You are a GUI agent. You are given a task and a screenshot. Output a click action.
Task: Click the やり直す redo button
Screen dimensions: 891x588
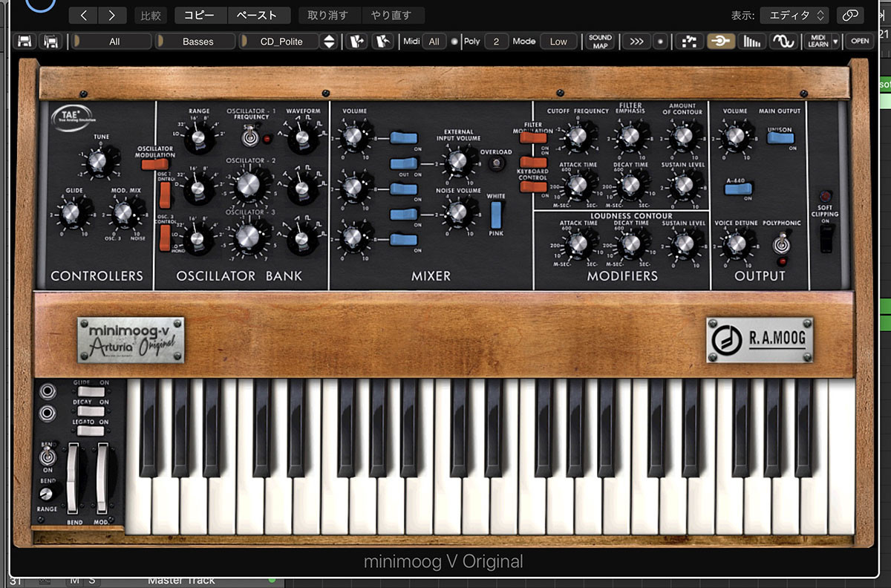[393, 15]
